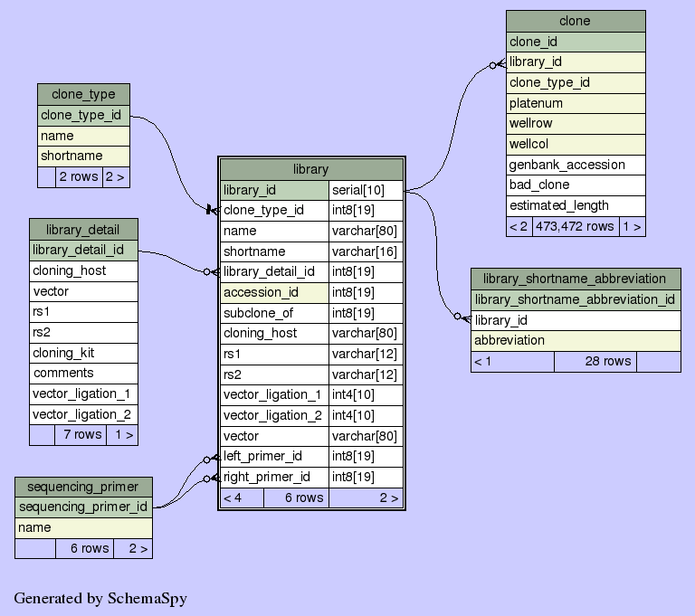Open the library_shortname_abbreviation table header

point(575,279)
